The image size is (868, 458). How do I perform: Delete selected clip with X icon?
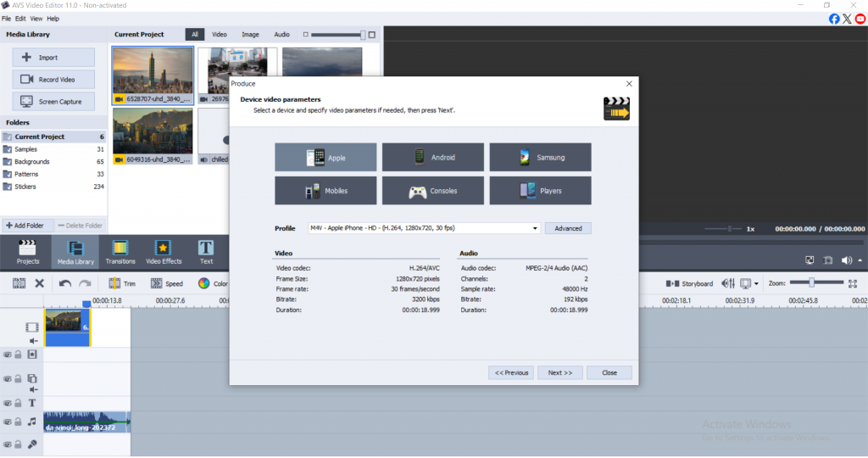[x=39, y=283]
